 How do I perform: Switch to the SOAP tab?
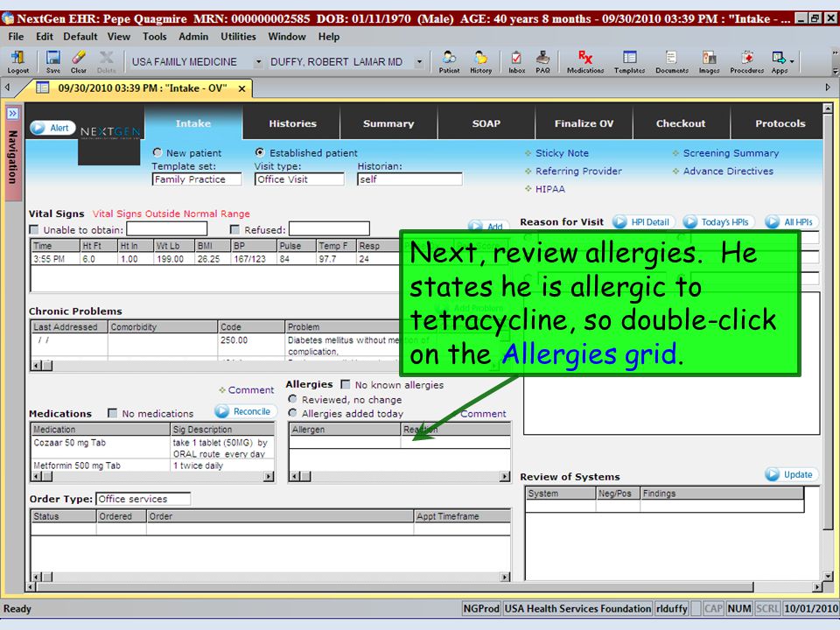click(x=486, y=123)
